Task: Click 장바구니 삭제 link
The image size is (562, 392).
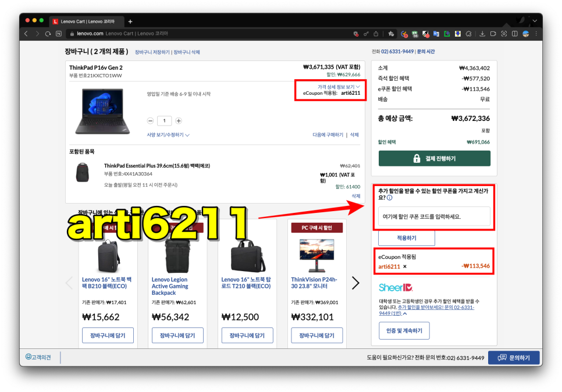Action: (187, 52)
